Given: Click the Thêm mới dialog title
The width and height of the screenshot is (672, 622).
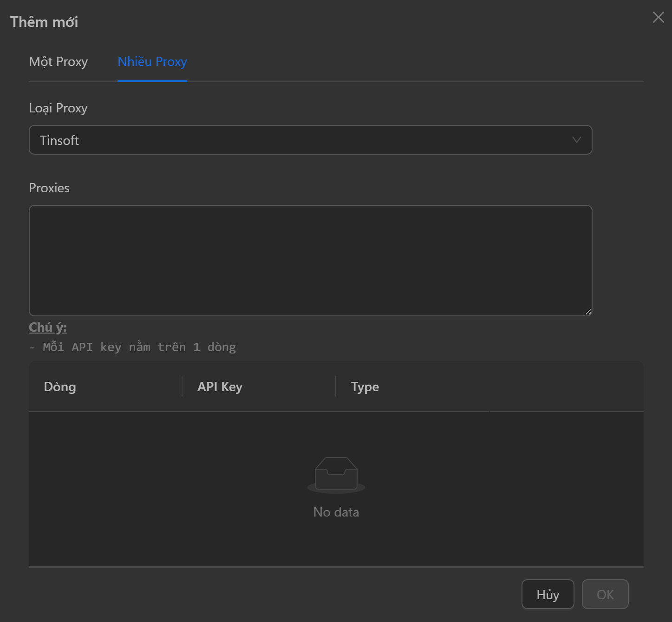Looking at the screenshot, I should click(44, 22).
